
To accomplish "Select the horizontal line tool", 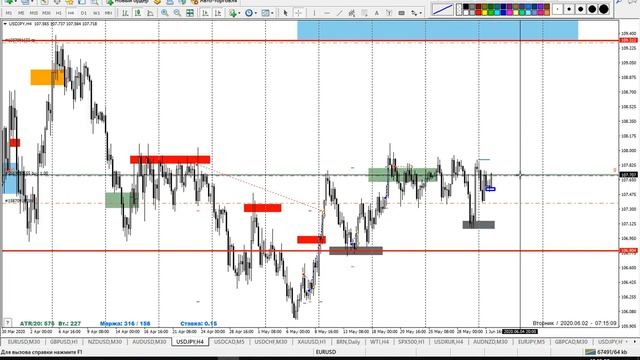I will [x=327, y=13].
